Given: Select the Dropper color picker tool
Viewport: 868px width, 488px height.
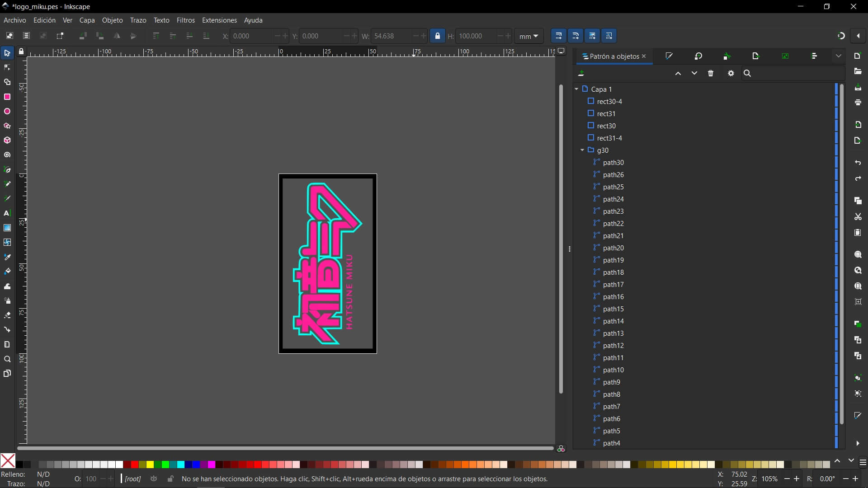Looking at the screenshot, I should click(x=7, y=257).
